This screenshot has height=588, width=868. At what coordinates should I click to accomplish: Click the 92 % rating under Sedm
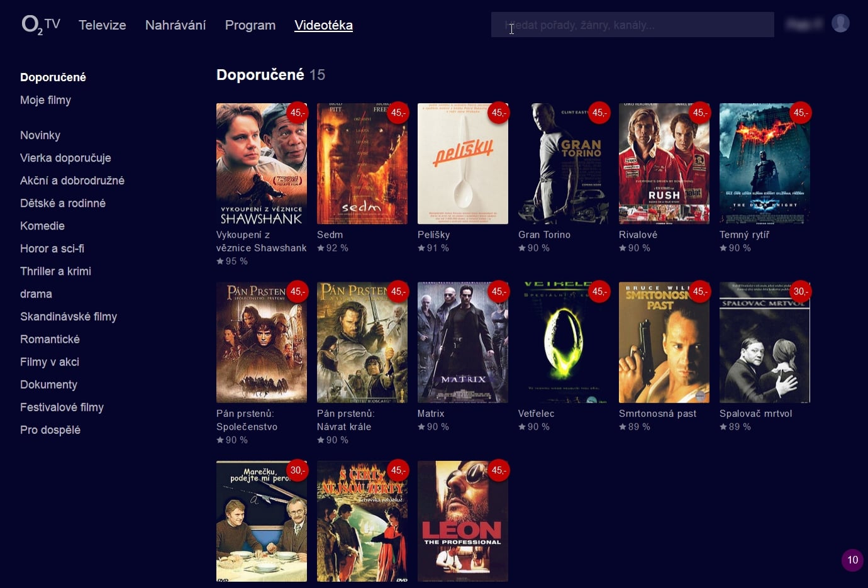pyautogui.click(x=333, y=248)
